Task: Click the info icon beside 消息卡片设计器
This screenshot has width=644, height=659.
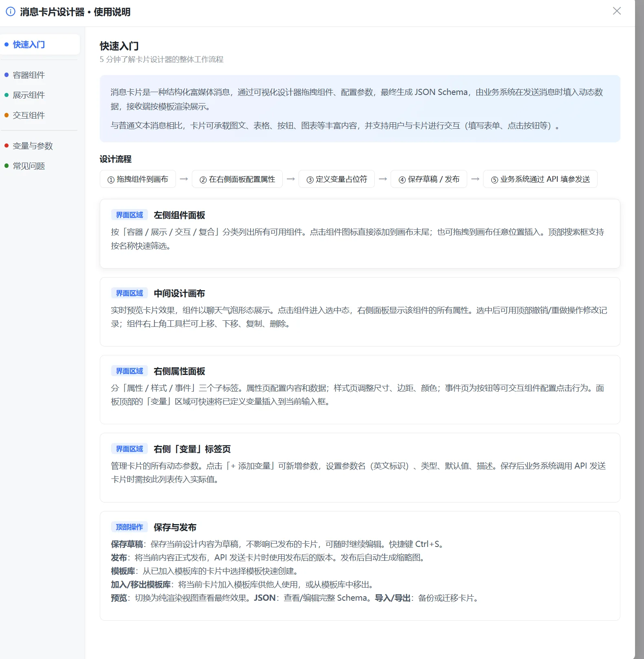Action: [x=11, y=11]
